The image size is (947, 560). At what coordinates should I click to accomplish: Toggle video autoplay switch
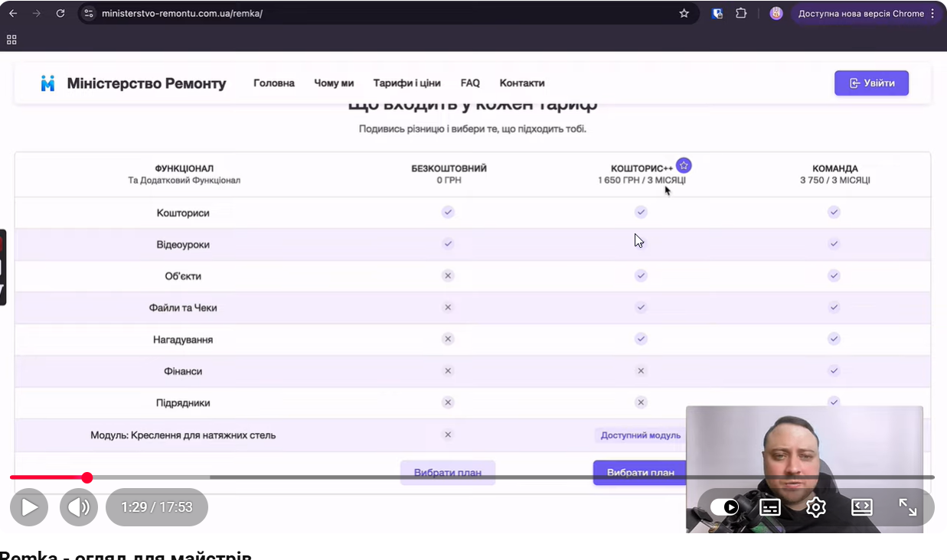pyautogui.click(x=724, y=507)
